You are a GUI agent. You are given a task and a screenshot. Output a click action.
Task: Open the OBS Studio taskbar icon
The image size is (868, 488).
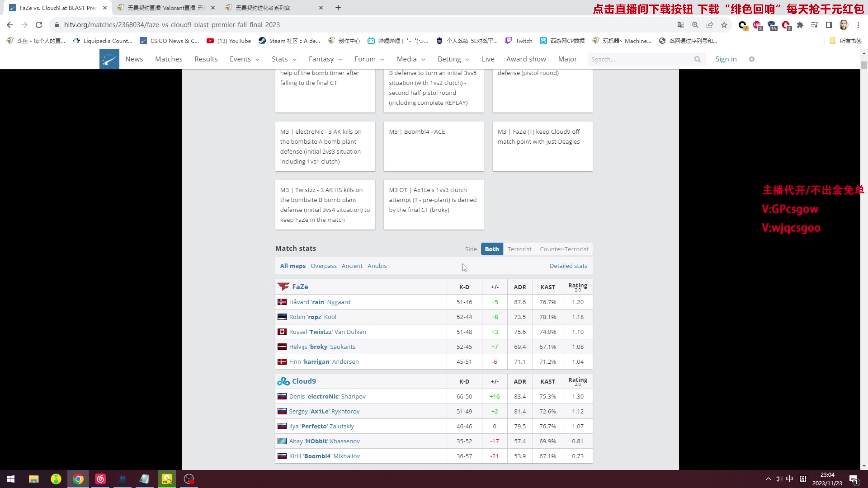click(x=189, y=479)
